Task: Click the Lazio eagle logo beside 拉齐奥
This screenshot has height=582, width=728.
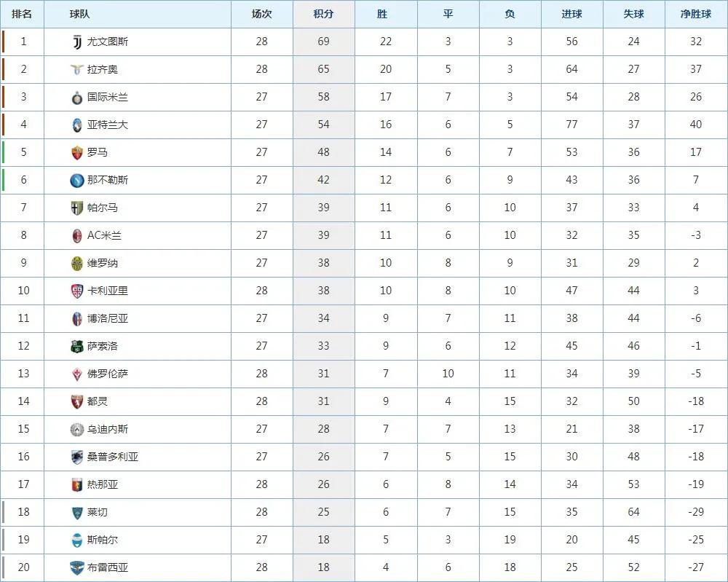Action: pyautogui.click(x=76, y=69)
